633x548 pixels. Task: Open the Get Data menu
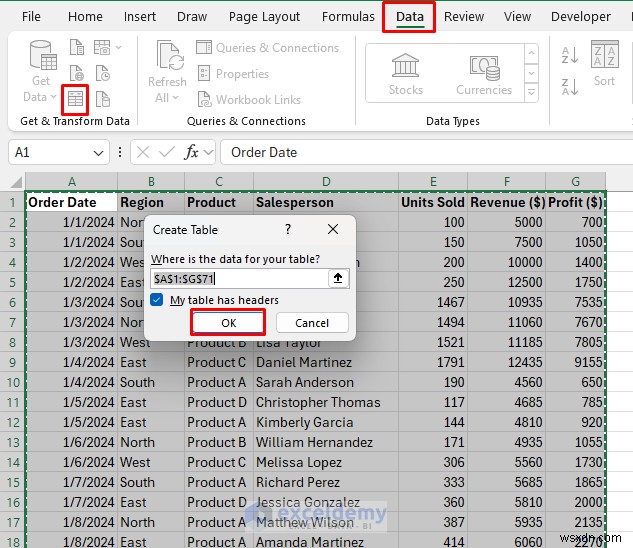[x=41, y=71]
